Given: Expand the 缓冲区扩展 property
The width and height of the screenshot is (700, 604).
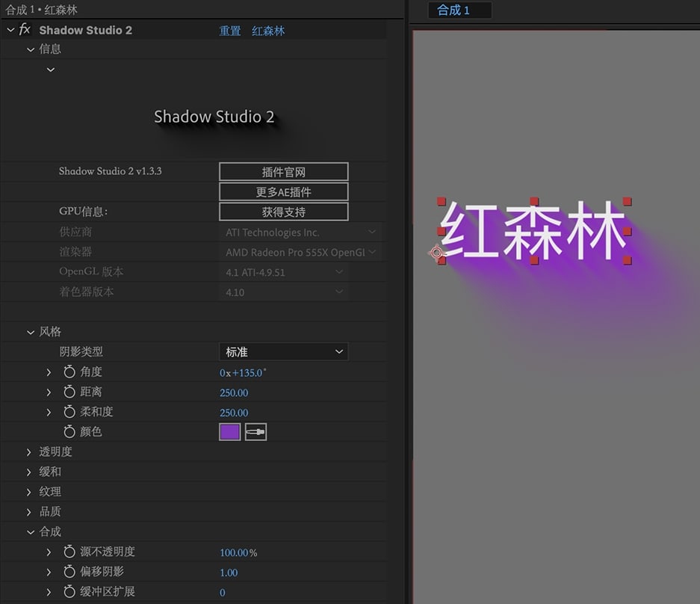Looking at the screenshot, I should [49, 592].
